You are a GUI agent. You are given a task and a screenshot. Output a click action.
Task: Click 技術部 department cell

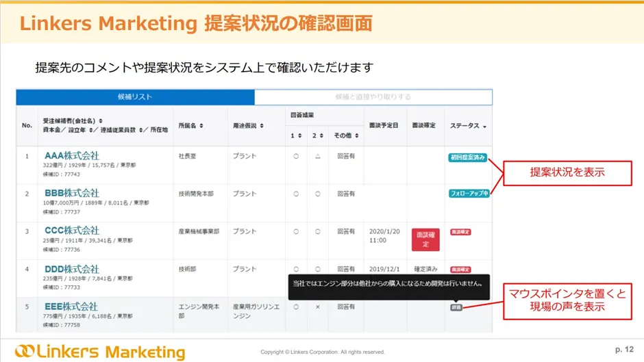coord(187,269)
